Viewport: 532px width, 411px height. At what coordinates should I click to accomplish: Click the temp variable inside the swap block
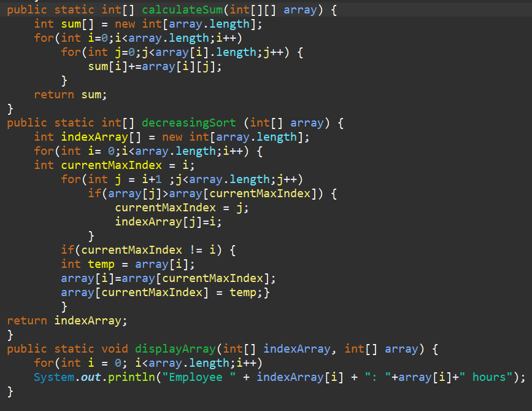click(101, 264)
